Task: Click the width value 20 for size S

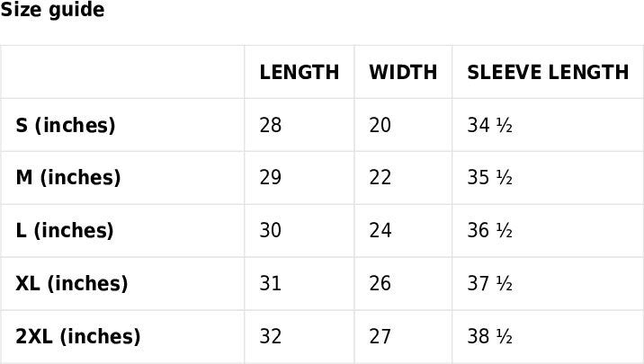Action: (x=380, y=125)
